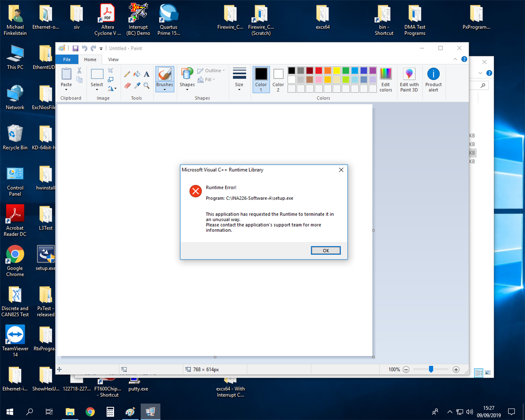The height and width of the screenshot is (420, 525).
Task: Click the File Explorer taskbar icon
Action: (x=70, y=412)
